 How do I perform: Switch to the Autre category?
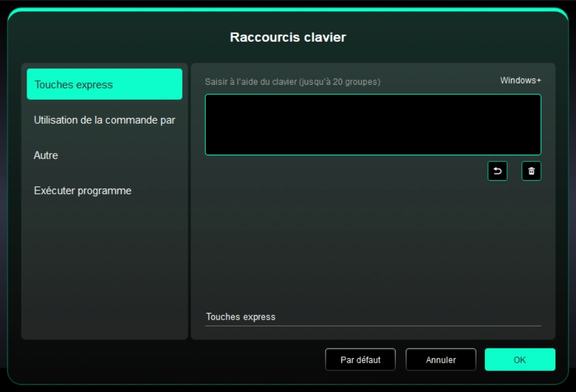[x=46, y=155]
